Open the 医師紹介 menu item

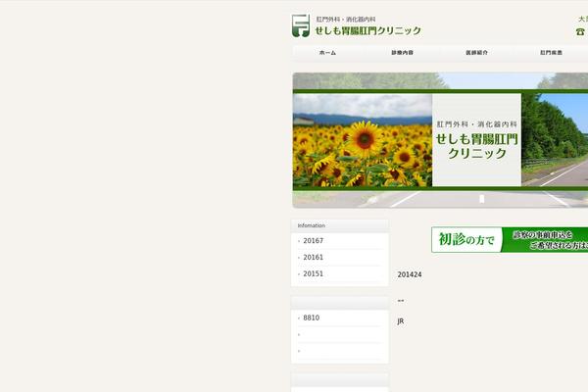click(x=477, y=53)
